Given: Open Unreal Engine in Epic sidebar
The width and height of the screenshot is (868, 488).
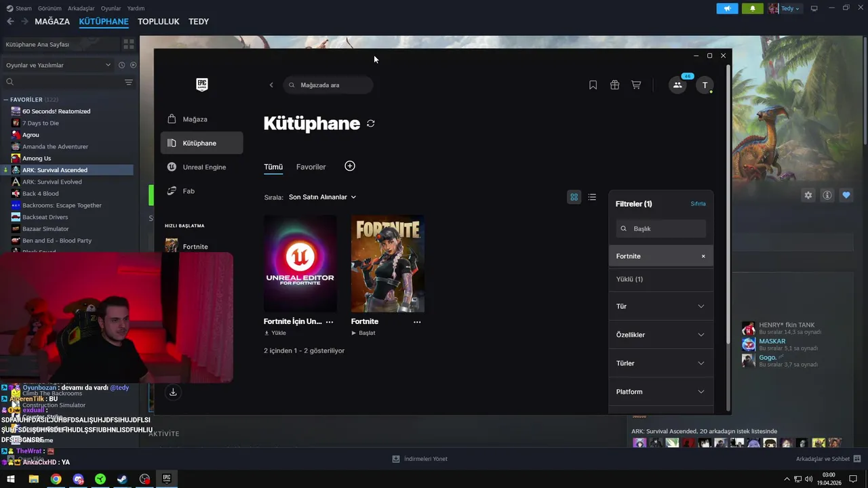Looking at the screenshot, I should [x=201, y=167].
